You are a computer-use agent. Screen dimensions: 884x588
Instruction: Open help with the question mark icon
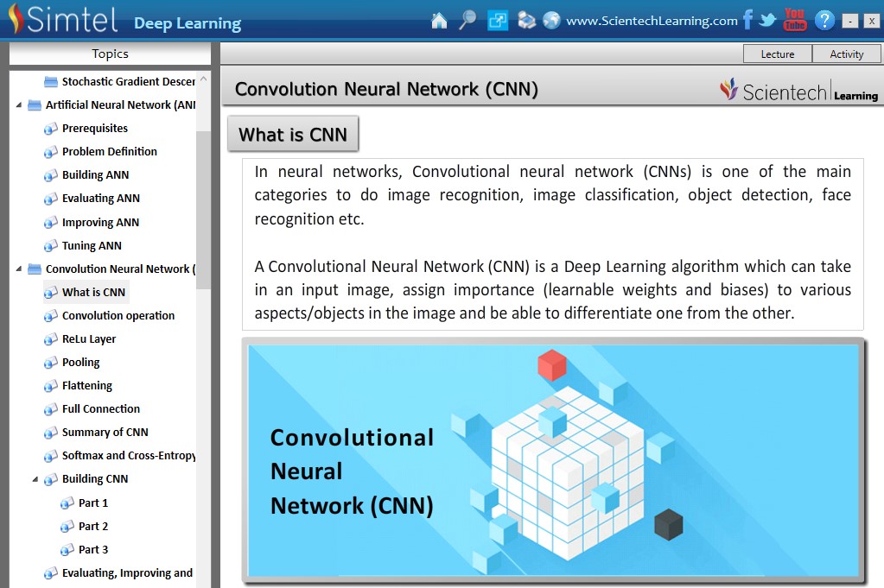(x=824, y=20)
